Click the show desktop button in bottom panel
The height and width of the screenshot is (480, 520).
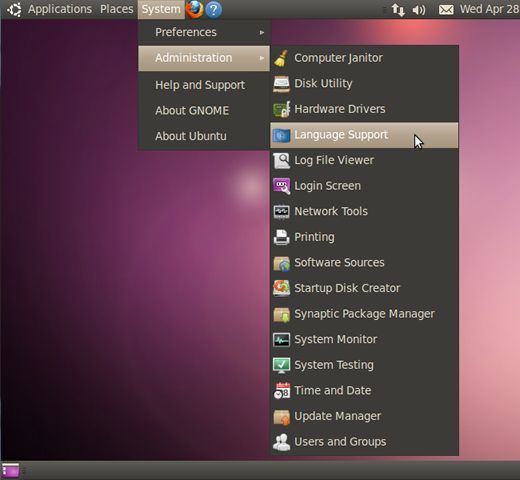click(x=10, y=471)
